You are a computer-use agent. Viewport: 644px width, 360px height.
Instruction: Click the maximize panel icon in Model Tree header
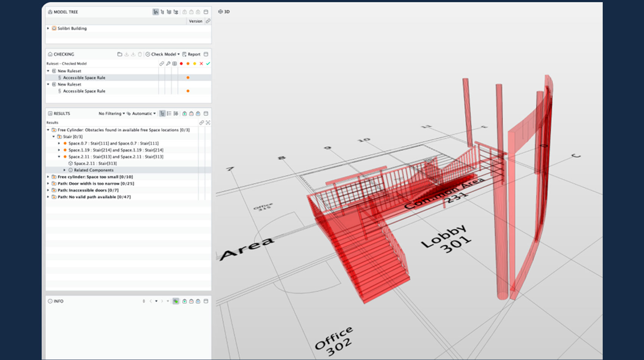click(206, 12)
